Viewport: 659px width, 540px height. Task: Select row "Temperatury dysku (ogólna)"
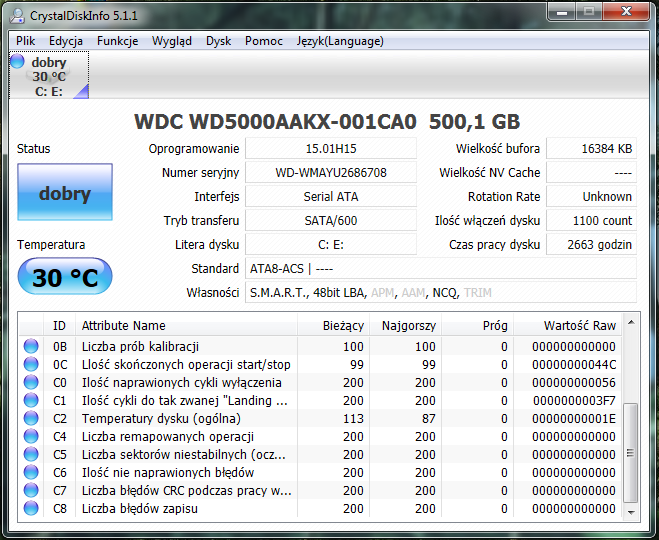pyautogui.click(x=320, y=419)
